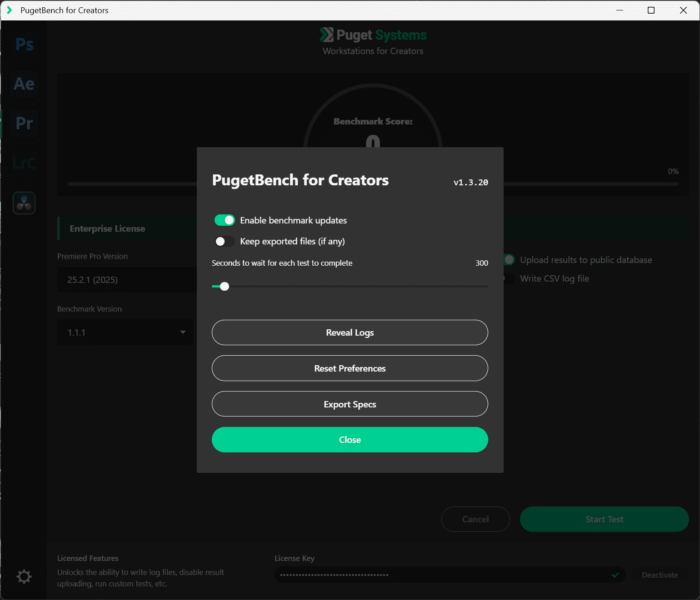The width and height of the screenshot is (700, 600).
Task: Open the settings gear icon
Action: [x=24, y=576]
